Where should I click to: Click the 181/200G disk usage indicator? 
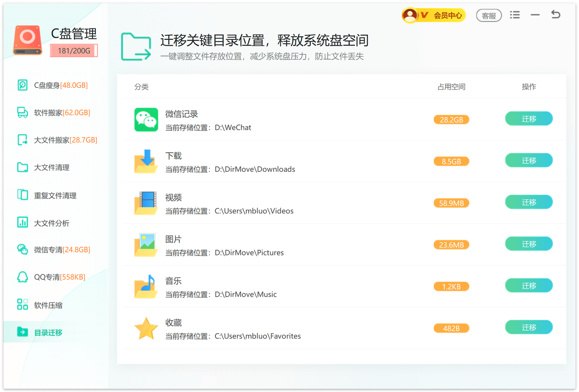(x=74, y=51)
